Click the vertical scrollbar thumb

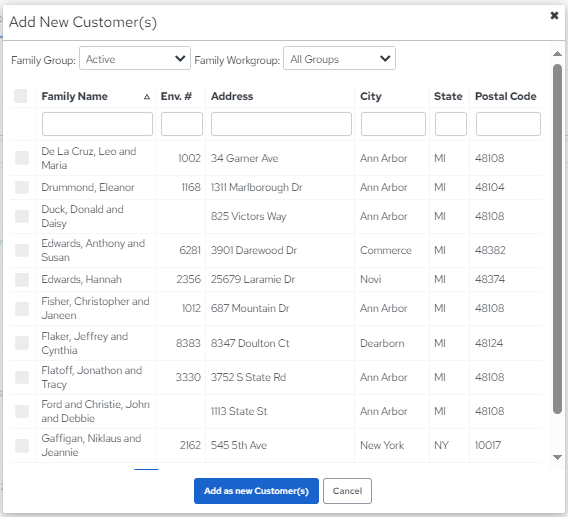tap(557, 239)
